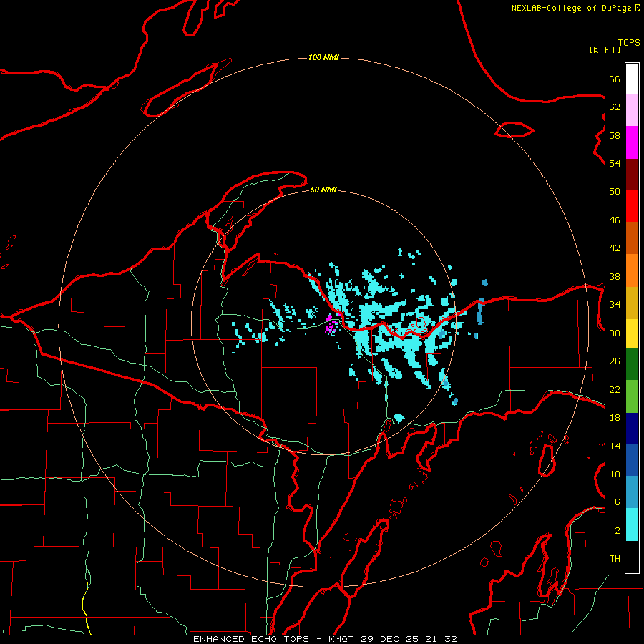The image size is (644, 644).
Task: Click the TOPS legend title
Action: 629,42
